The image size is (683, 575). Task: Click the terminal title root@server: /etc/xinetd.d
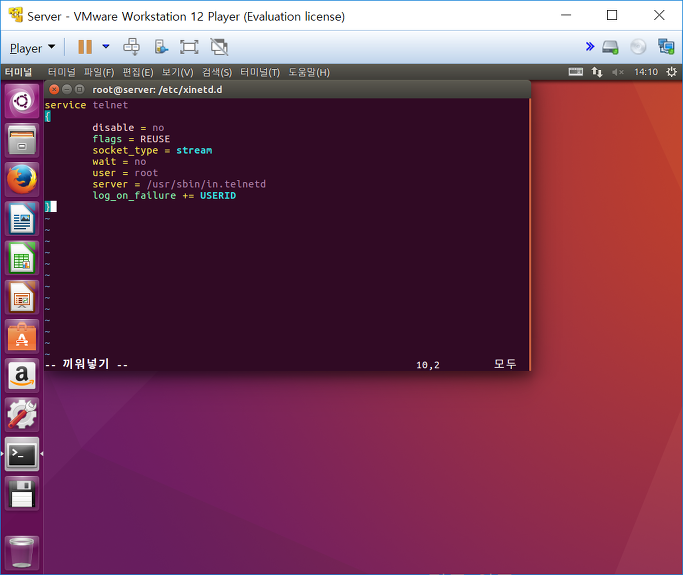(x=157, y=89)
